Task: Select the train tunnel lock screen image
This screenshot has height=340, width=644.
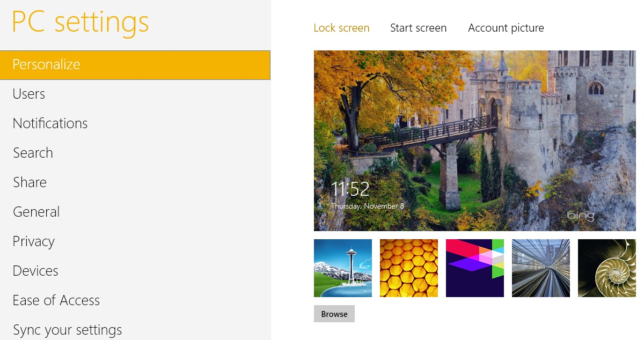Action: tap(540, 268)
